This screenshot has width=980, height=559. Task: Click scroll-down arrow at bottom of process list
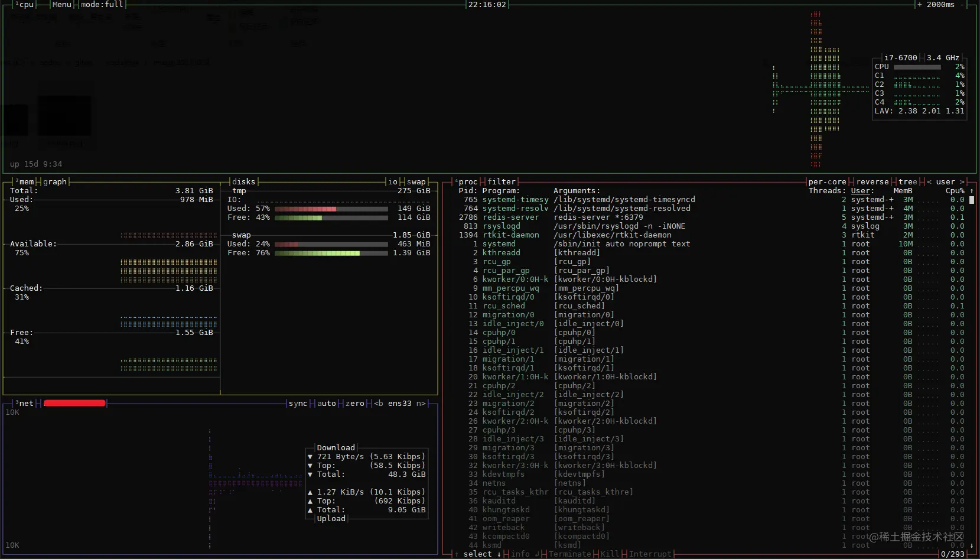click(x=972, y=545)
